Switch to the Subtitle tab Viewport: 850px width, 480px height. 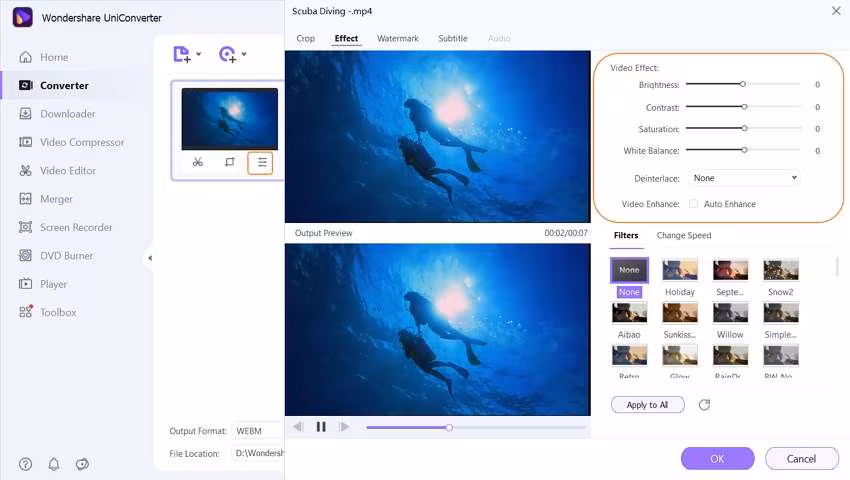coord(453,39)
